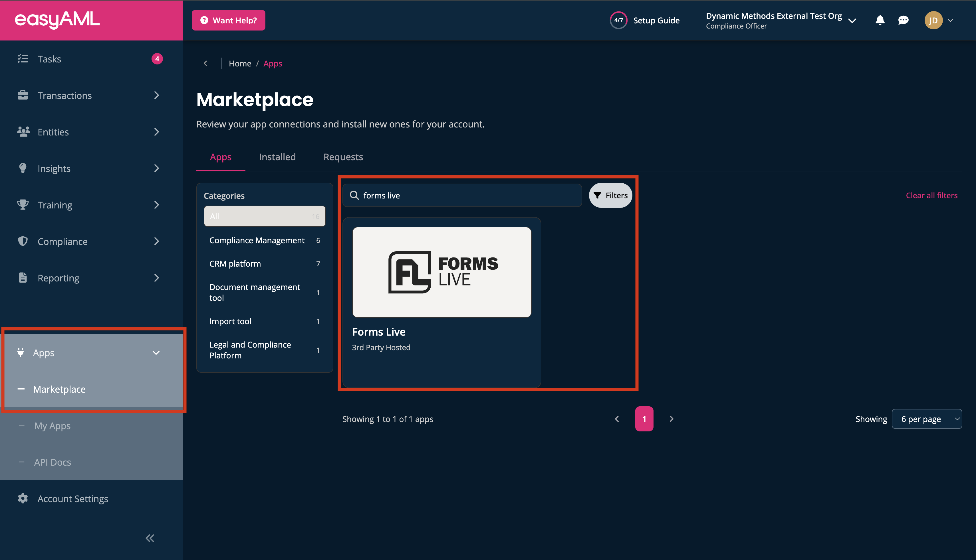Open the Tasks sidebar item
Screen dimensions: 976x560
click(x=91, y=59)
